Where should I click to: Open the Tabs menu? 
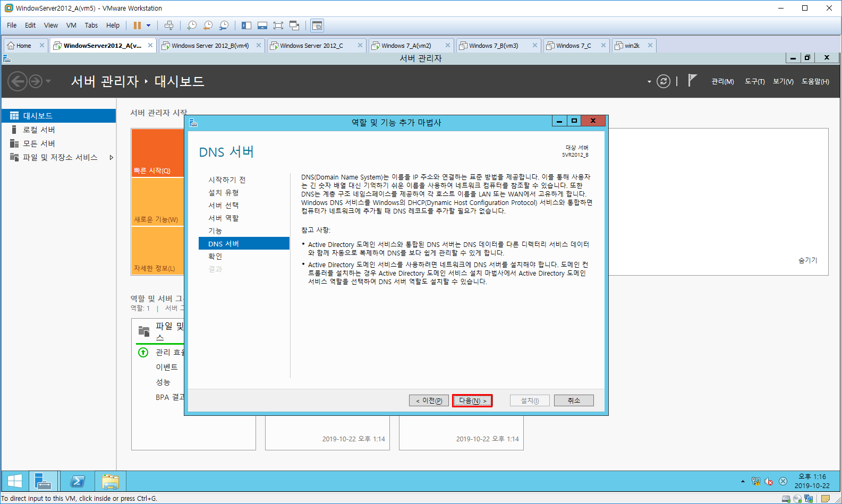[x=91, y=25]
